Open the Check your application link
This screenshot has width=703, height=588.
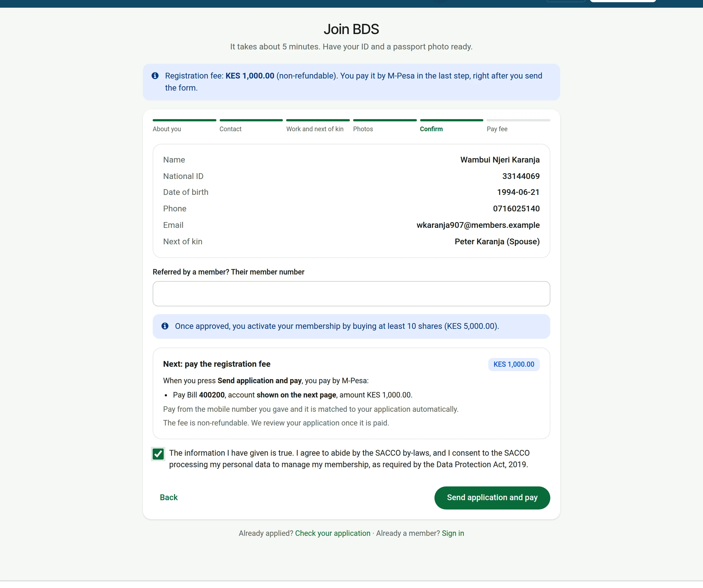pyautogui.click(x=333, y=533)
